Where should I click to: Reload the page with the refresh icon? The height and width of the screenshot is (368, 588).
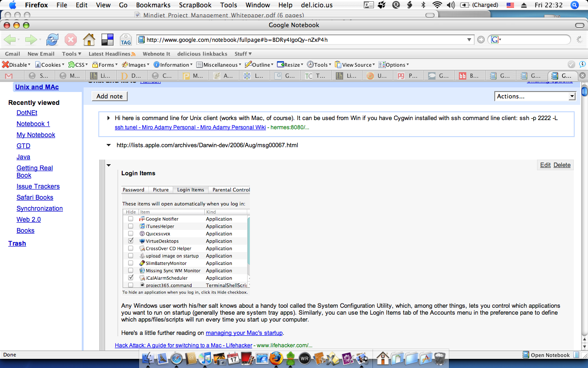(x=52, y=40)
